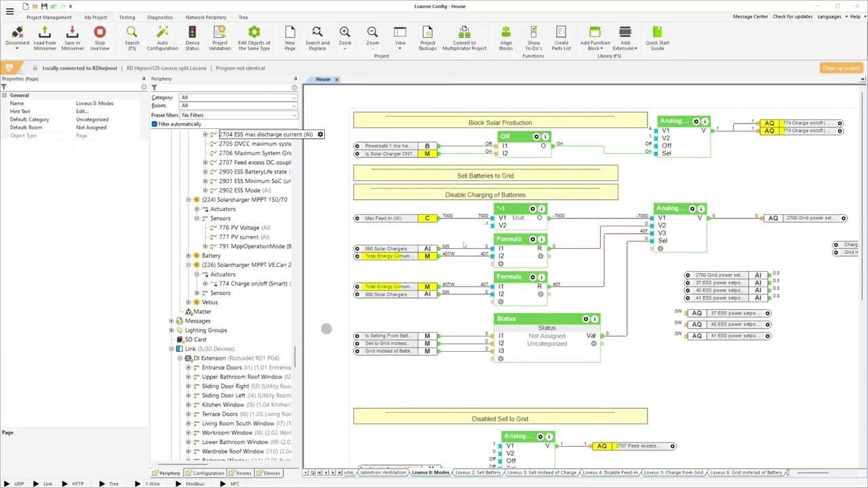868x488 pixels.
Task: Open the Category combo box
Action: (238, 98)
